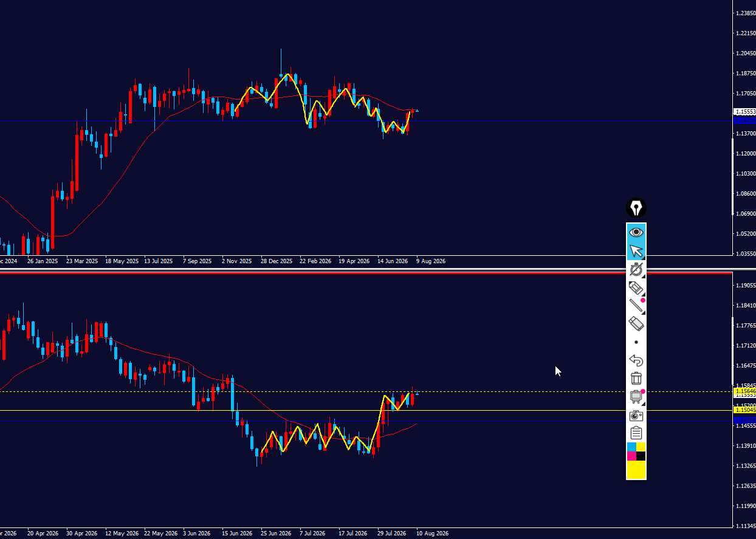This screenshot has width=756, height=539.
Task: Pick the small yellow color swatch
Action: (641, 447)
